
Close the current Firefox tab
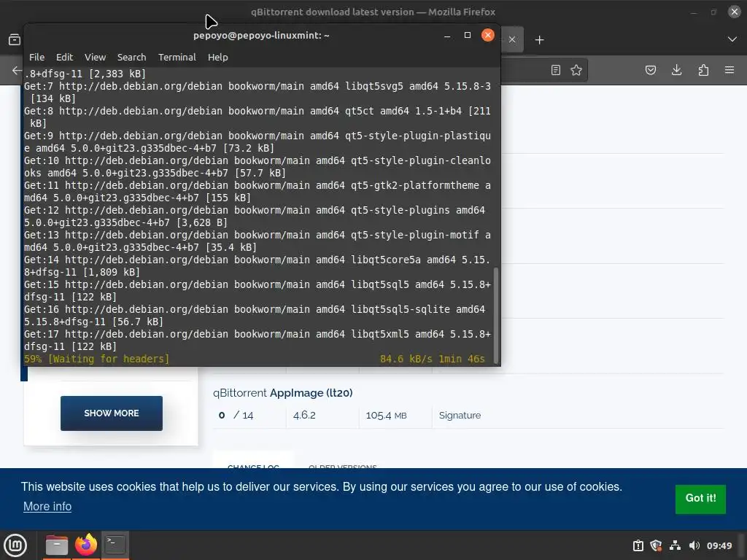(511, 39)
